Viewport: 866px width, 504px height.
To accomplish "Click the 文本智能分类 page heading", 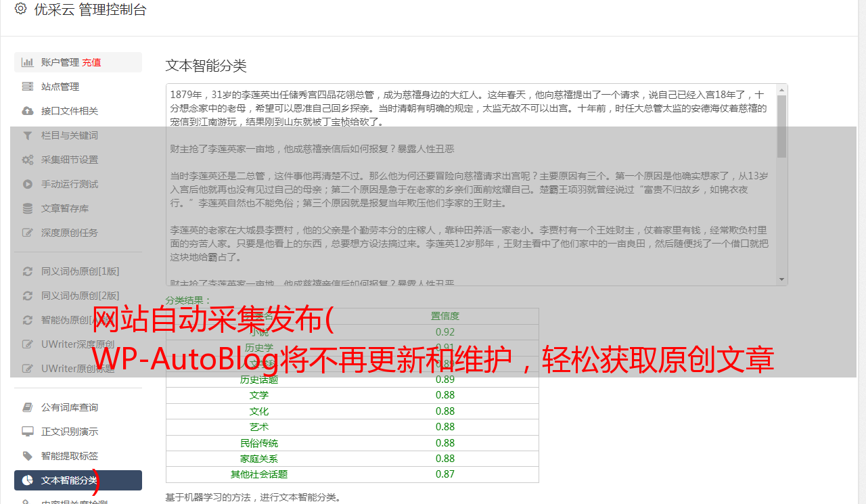I will point(206,66).
